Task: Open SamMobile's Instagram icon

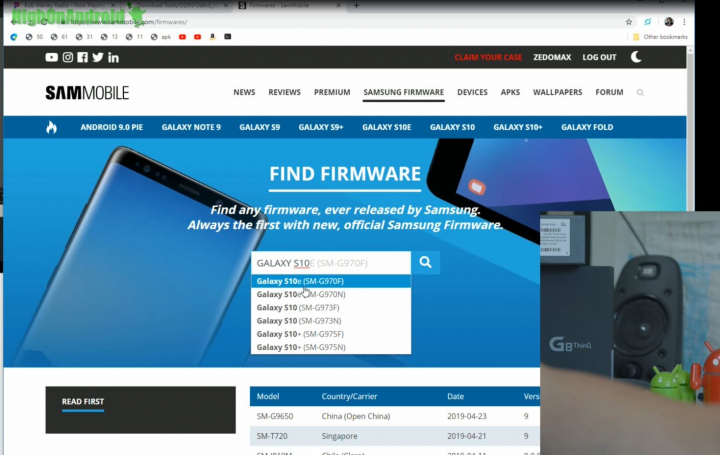Action: coord(68,57)
